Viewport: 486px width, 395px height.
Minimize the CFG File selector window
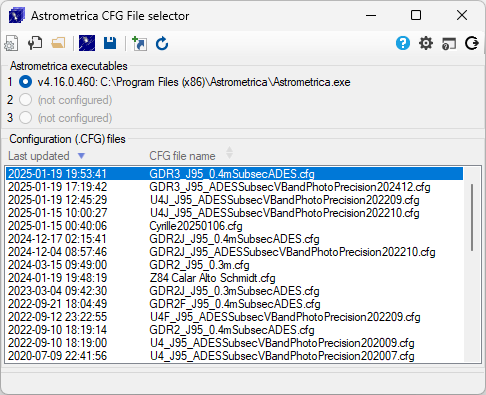tap(371, 15)
